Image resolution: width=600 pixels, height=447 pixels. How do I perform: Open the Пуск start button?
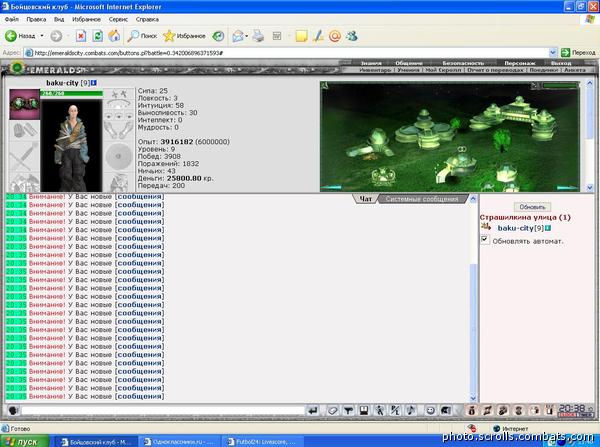tap(24, 441)
